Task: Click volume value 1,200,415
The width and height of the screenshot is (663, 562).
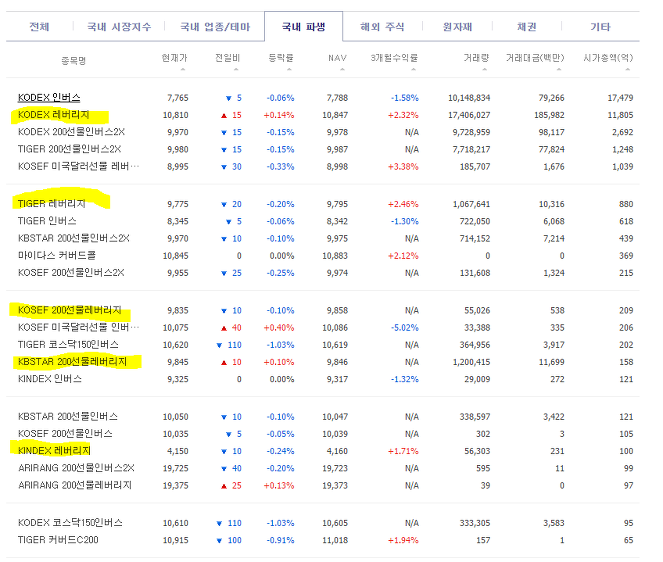Action: tap(471, 362)
